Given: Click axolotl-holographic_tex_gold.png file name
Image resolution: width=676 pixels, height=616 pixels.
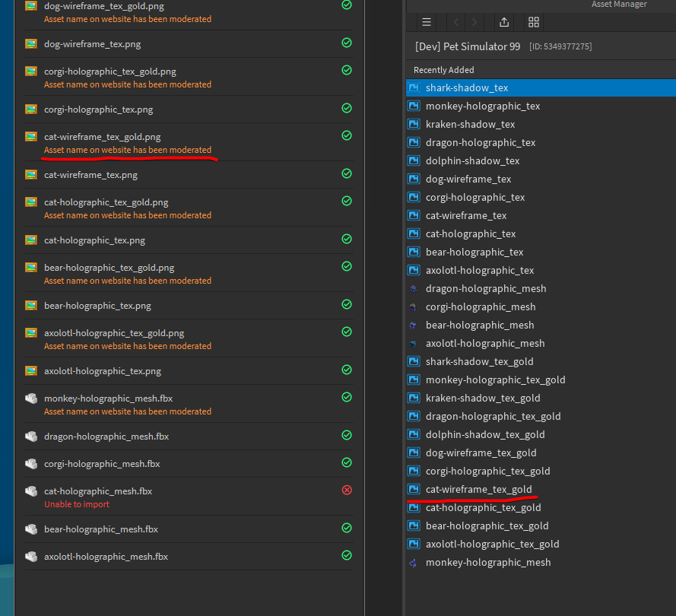Looking at the screenshot, I should coord(114,334).
